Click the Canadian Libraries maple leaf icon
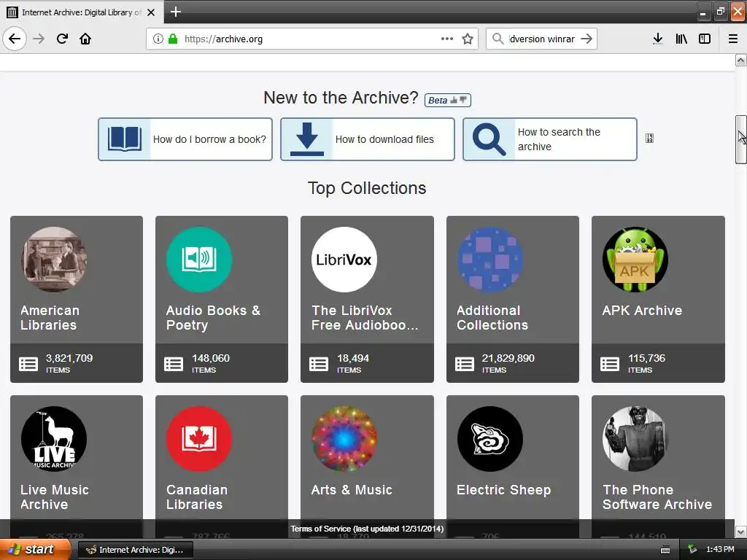Viewport: 747px width, 560px height. [x=199, y=438]
